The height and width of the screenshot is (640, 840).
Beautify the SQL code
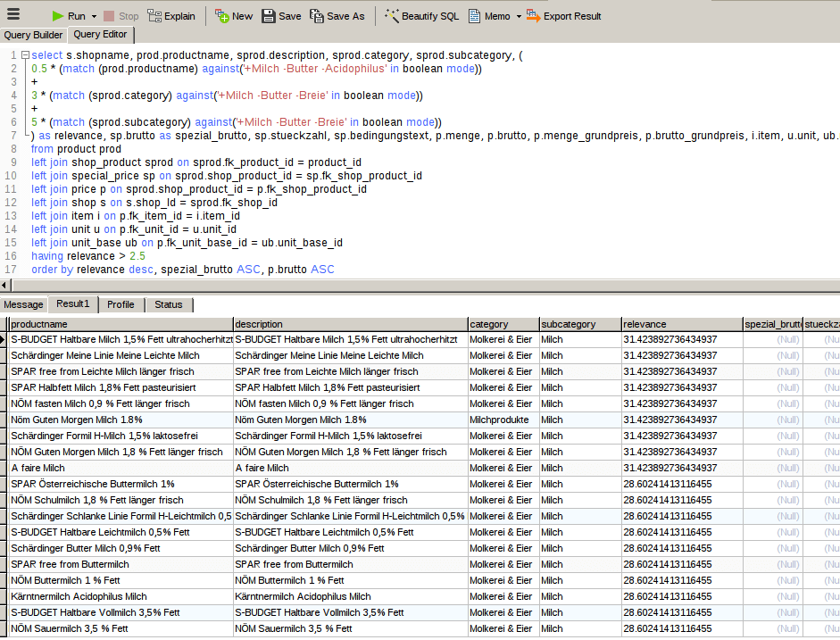click(421, 16)
